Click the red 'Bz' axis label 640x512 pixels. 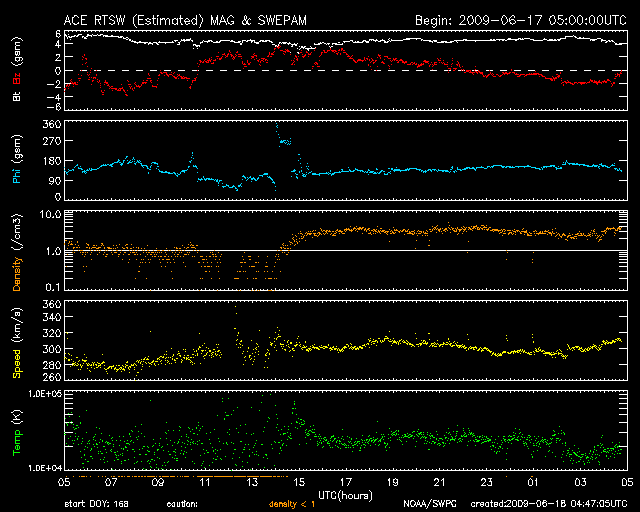[x=16, y=78]
